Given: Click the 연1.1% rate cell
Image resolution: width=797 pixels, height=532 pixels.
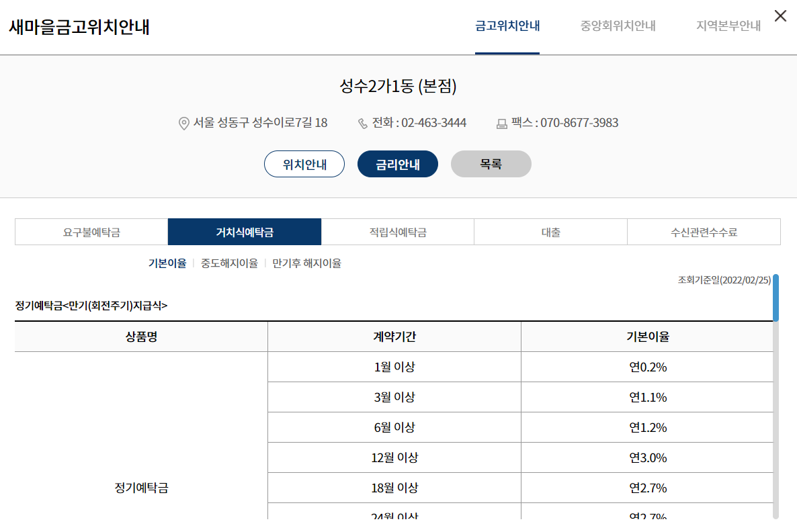Looking at the screenshot, I should (x=648, y=397).
